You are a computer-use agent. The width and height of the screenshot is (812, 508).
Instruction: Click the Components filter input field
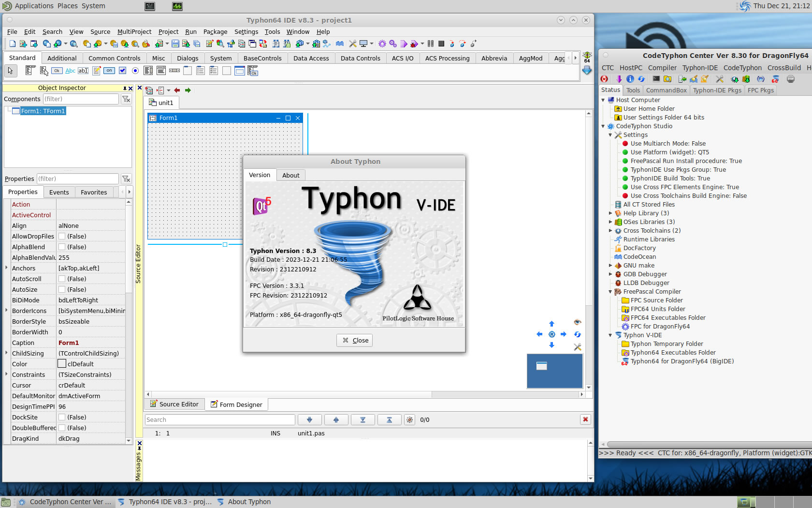point(80,99)
